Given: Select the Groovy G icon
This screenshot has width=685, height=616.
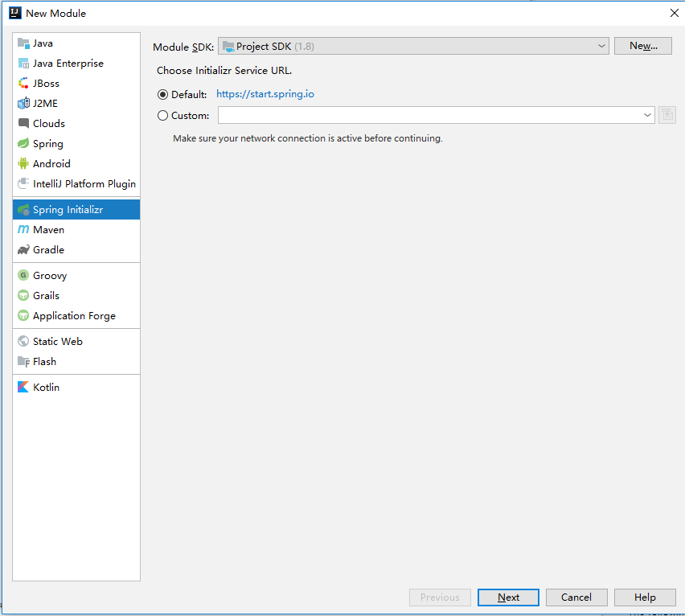Looking at the screenshot, I should (23, 275).
